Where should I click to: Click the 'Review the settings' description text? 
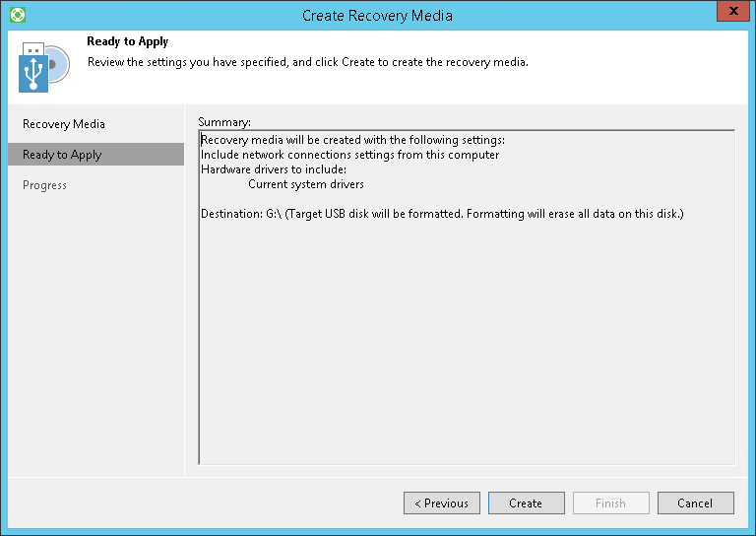pos(307,62)
